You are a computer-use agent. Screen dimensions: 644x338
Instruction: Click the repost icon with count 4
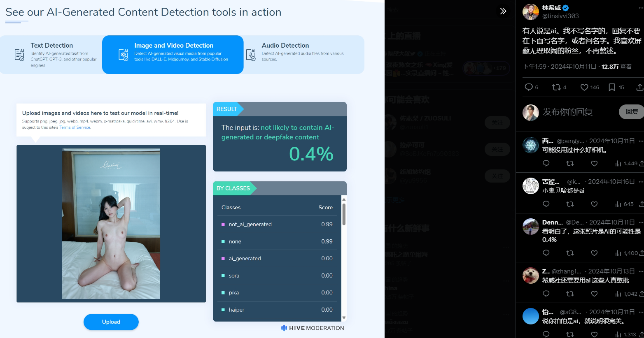coord(556,87)
